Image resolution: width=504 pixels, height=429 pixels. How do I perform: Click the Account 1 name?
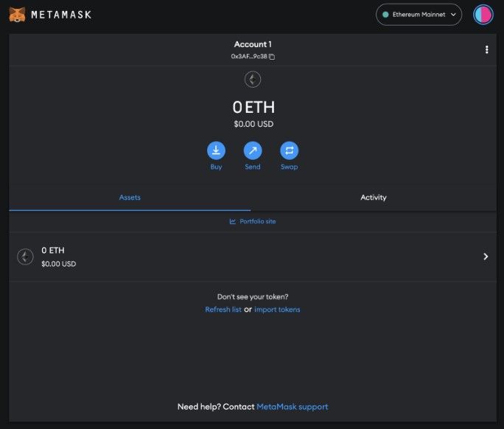(x=253, y=44)
